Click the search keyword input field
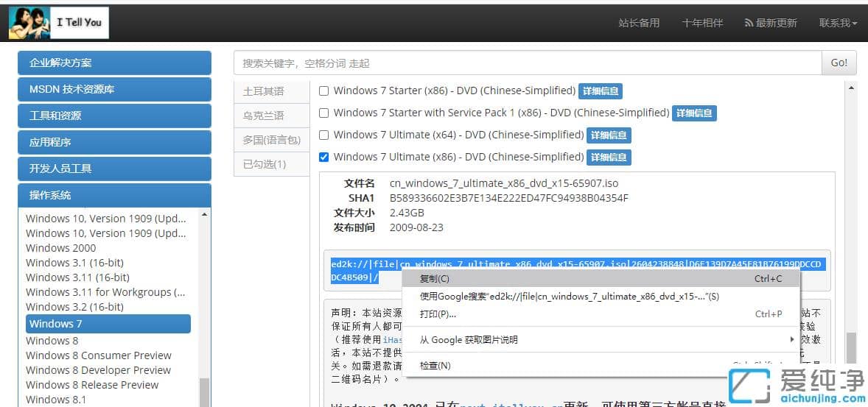Screen dimensions: 868x407 (528, 63)
